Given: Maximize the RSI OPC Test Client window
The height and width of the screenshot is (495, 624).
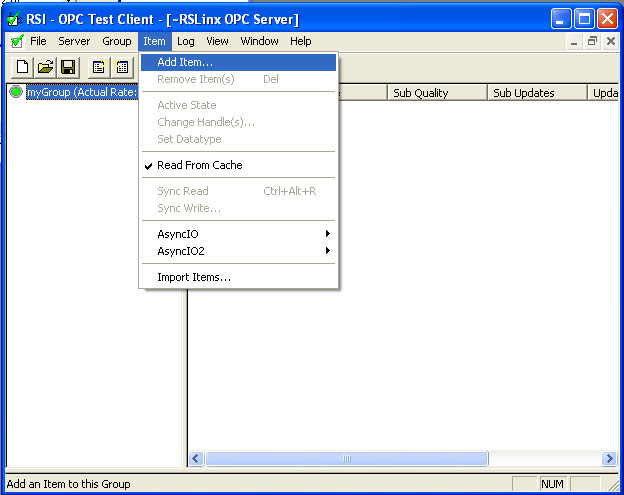Looking at the screenshot, I should (x=584, y=19).
